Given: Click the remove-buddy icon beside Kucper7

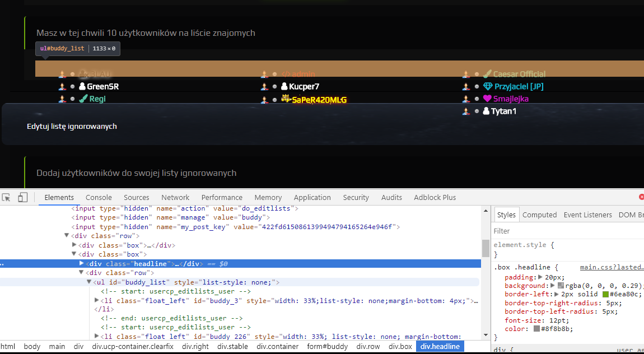Looking at the screenshot, I should [x=264, y=87].
